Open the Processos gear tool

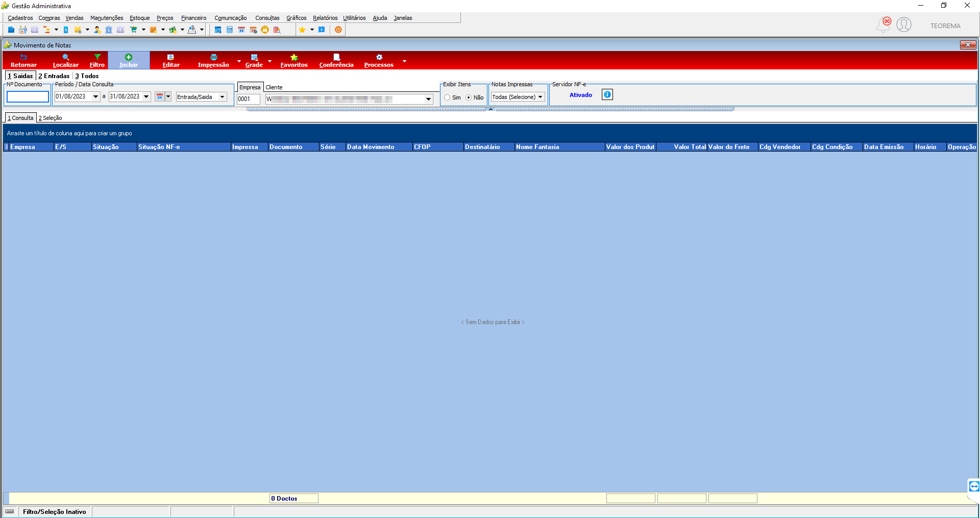pos(379,61)
